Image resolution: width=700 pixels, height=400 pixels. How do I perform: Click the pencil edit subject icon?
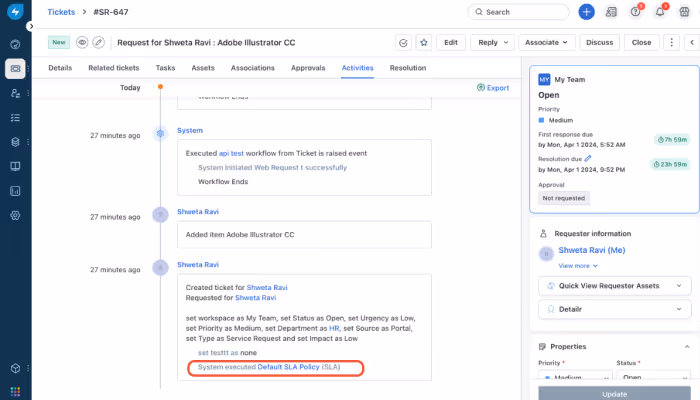pos(99,42)
